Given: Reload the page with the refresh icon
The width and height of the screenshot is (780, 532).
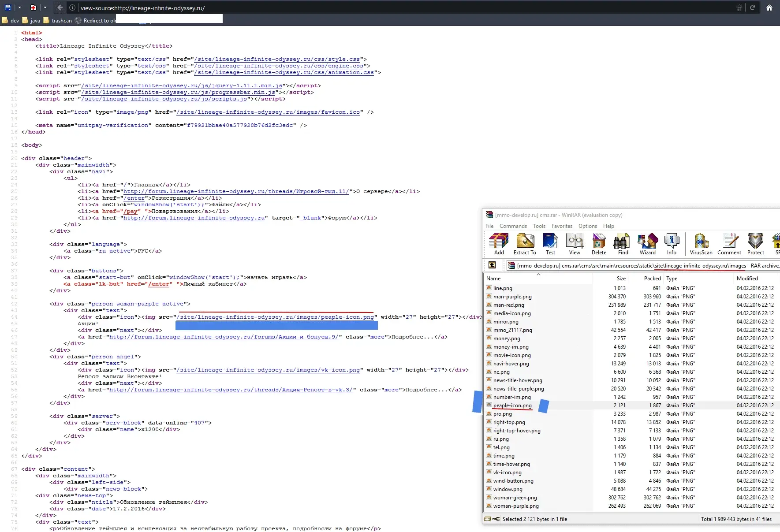Looking at the screenshot, I should pyautogui.click(x=752, y=7).
